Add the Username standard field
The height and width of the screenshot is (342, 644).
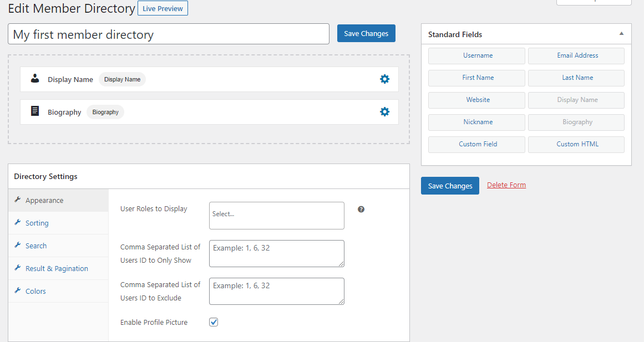point(476,56)
